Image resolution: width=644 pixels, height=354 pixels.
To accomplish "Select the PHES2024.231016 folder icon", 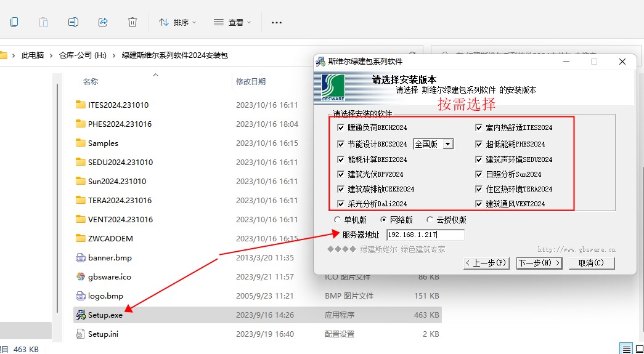I will point(81,124).
